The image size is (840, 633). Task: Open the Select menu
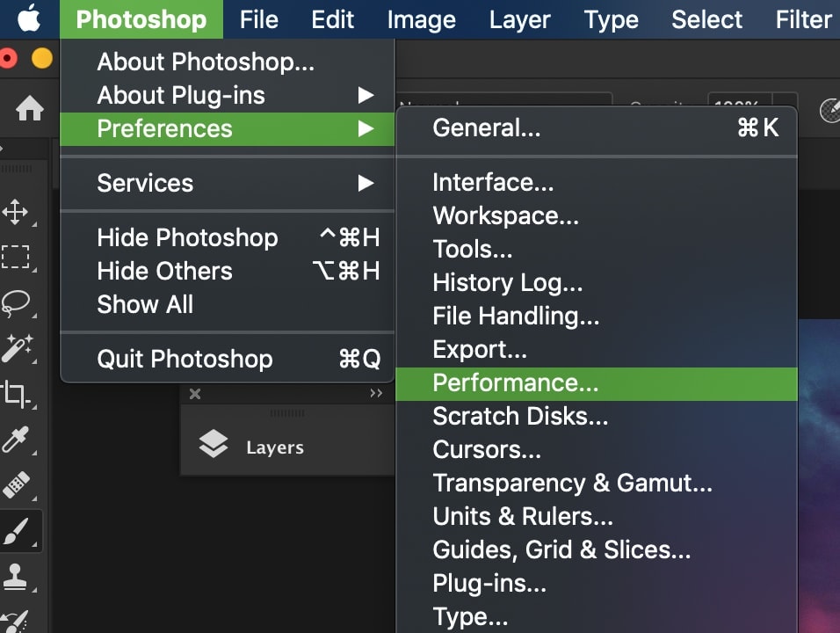pos(707,19)
